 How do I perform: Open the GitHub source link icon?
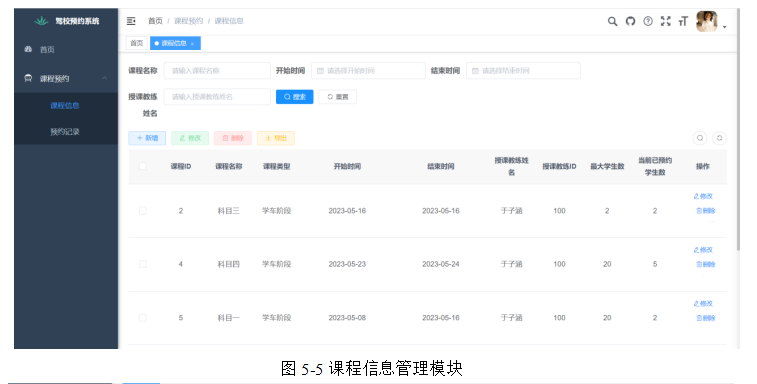click(630, 21)
